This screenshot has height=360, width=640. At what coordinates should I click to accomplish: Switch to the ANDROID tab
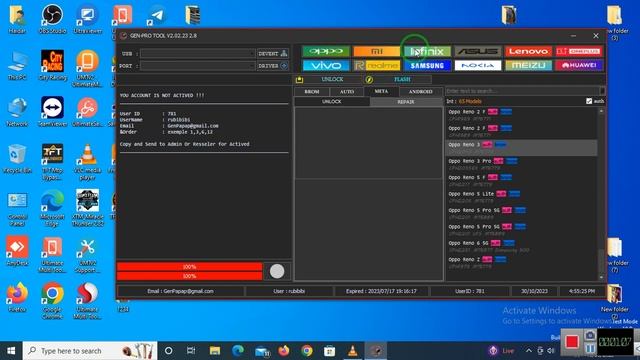tap(420, 91)
